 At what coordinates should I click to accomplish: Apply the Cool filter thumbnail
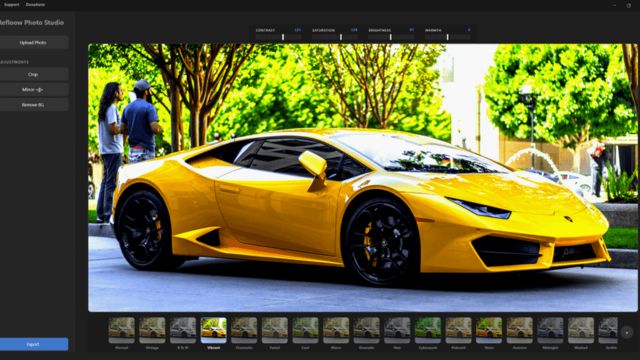click(305, 330)
